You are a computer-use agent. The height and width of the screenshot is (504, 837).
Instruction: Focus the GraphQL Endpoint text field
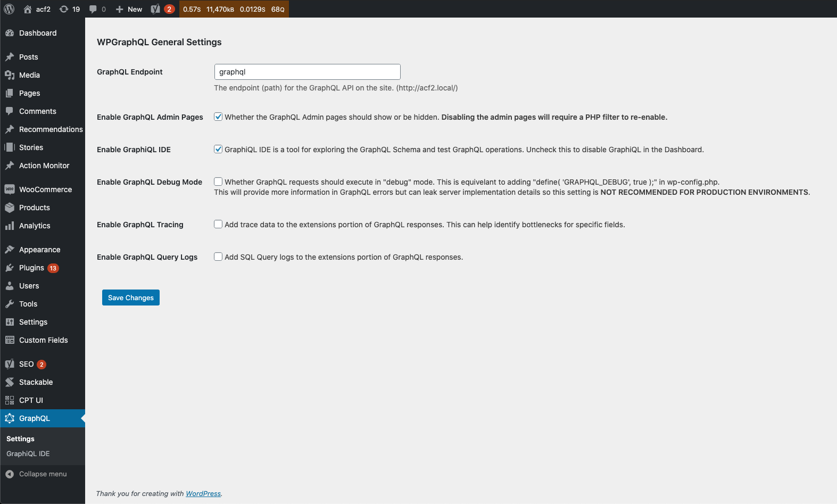tap(308, 72)
